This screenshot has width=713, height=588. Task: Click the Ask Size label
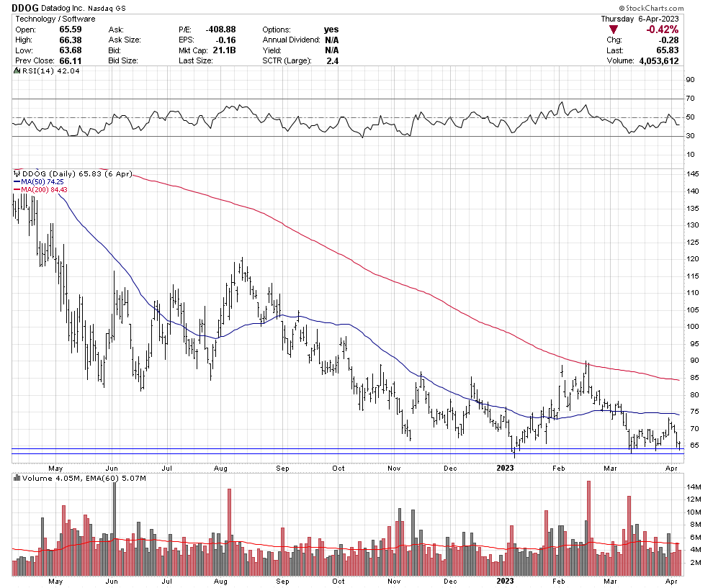click(x=125, y=40)
